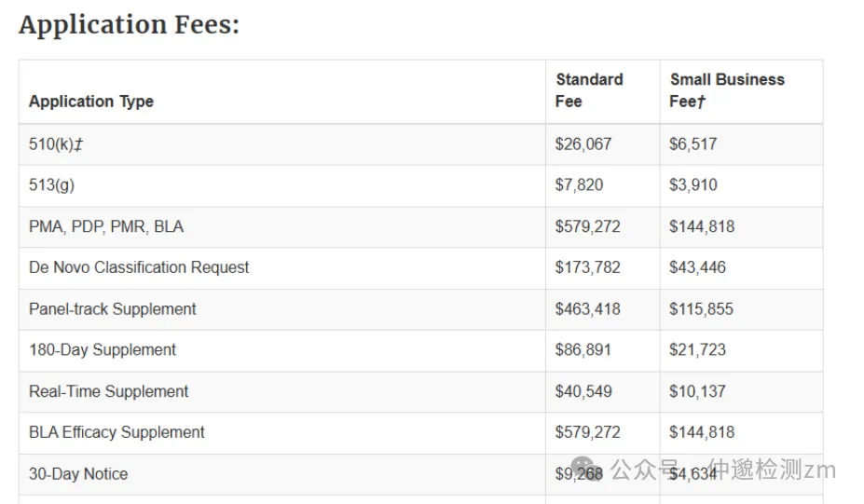Click the 513(g) application type cell
Viewport: 864px width, 504px height.
[52, 185]
